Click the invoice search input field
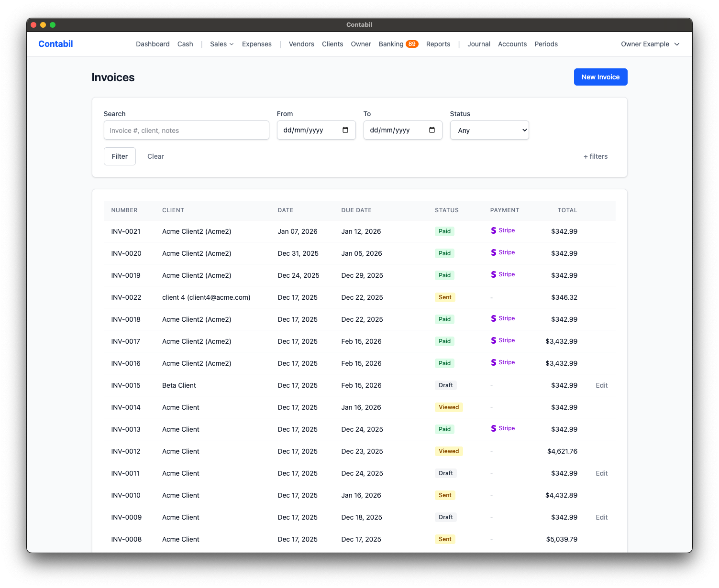Image resolution: width=719 pixels, height=588 pixels. coord(186,130)
